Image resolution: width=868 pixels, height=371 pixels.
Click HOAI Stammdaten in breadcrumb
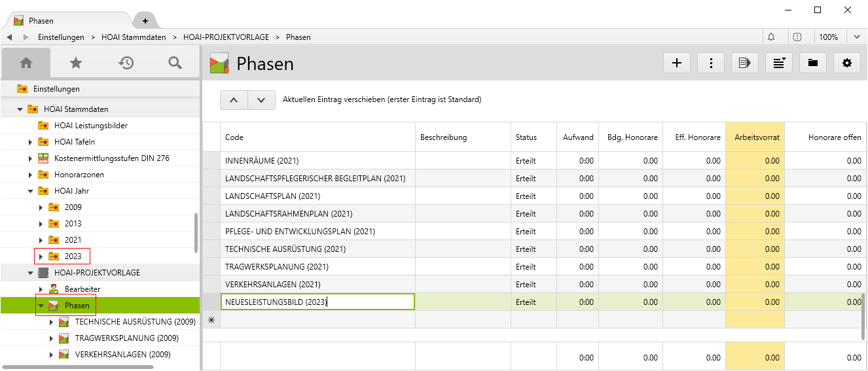[x=134, y=37]
